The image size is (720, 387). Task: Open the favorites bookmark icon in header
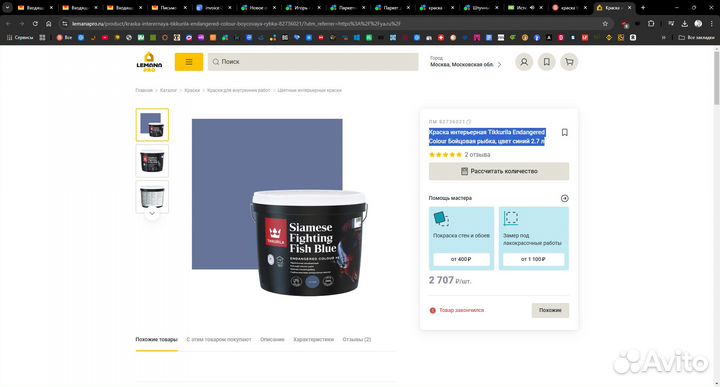point(546,62)
